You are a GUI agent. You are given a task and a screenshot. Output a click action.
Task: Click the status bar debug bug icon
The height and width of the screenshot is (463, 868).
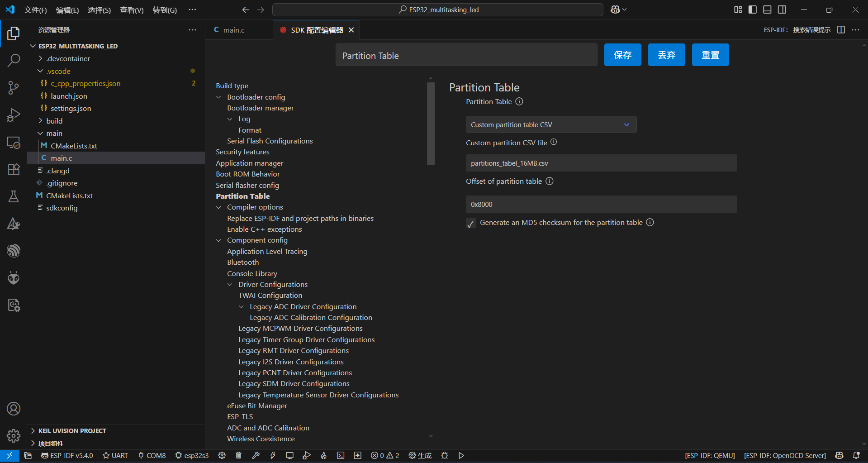445,455
